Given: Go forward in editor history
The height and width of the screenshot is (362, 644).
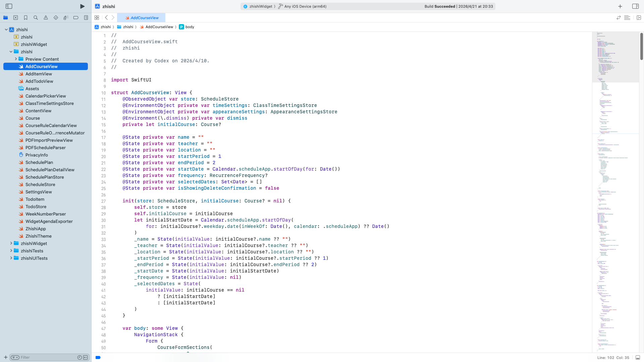Looking at the screenshot, I should (113, 18).
